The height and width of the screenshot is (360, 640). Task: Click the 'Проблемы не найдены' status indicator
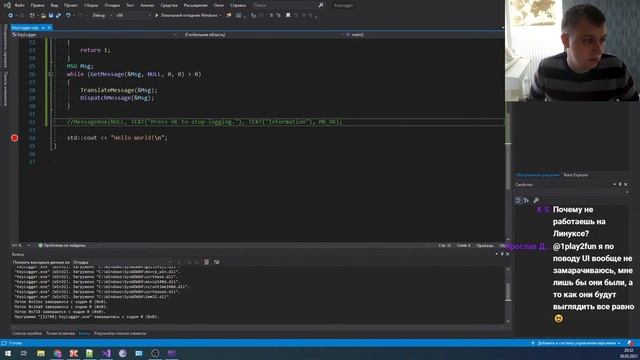tap(62, 246)
